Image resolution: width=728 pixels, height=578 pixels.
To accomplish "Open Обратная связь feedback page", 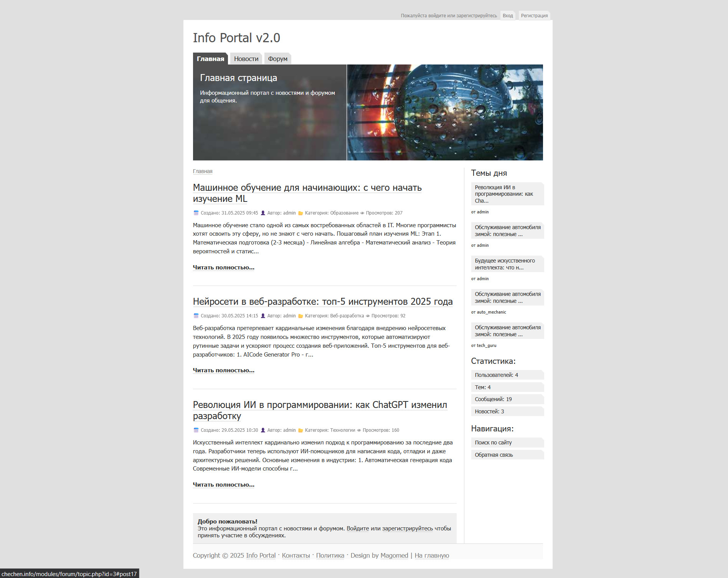I will 494,455.
